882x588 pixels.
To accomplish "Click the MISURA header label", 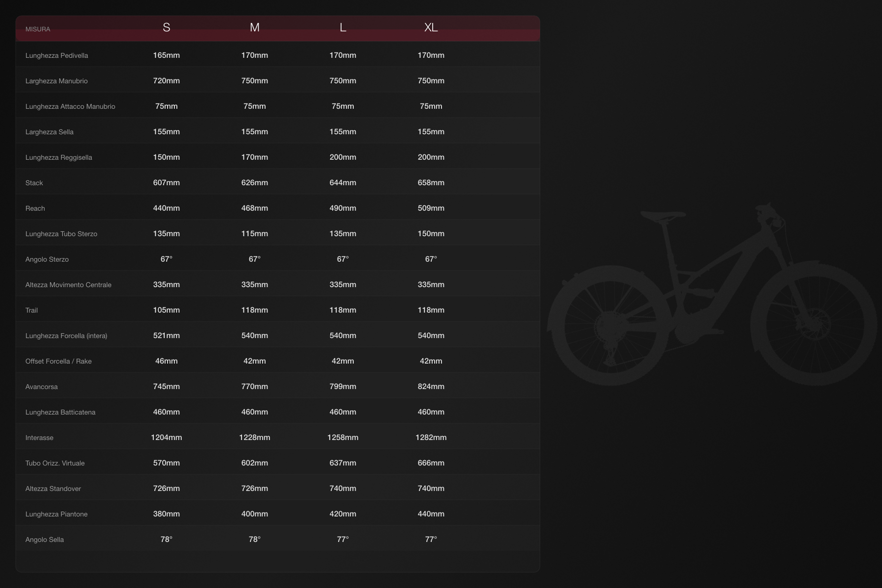I will (38, 29).
